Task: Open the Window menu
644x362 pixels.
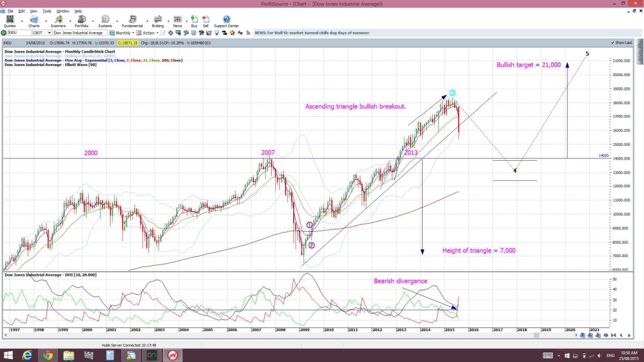Action: click(x=62, y=11)
